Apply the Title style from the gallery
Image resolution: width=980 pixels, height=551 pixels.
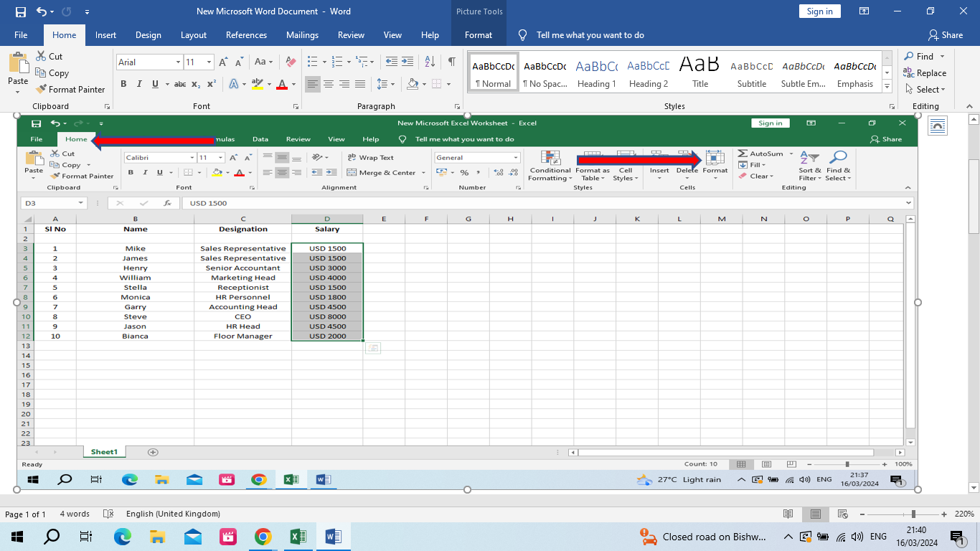coord(700,72)
